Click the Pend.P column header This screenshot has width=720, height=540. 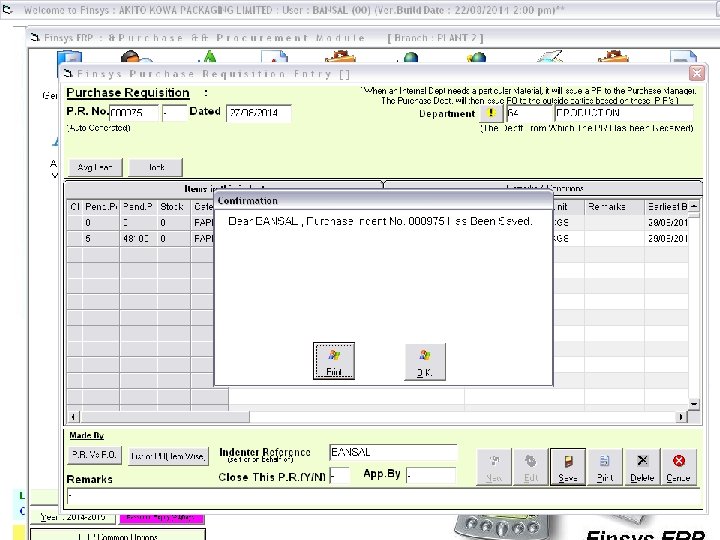138,207
